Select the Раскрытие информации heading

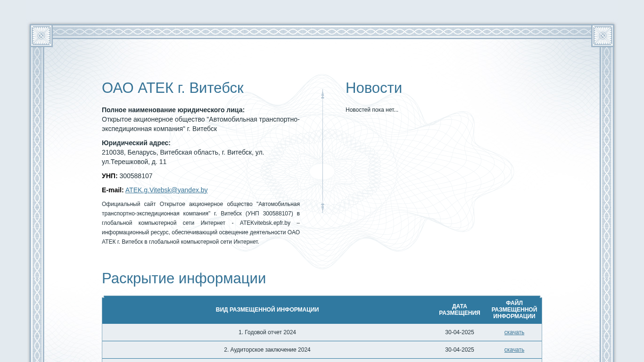coord(184,279)
